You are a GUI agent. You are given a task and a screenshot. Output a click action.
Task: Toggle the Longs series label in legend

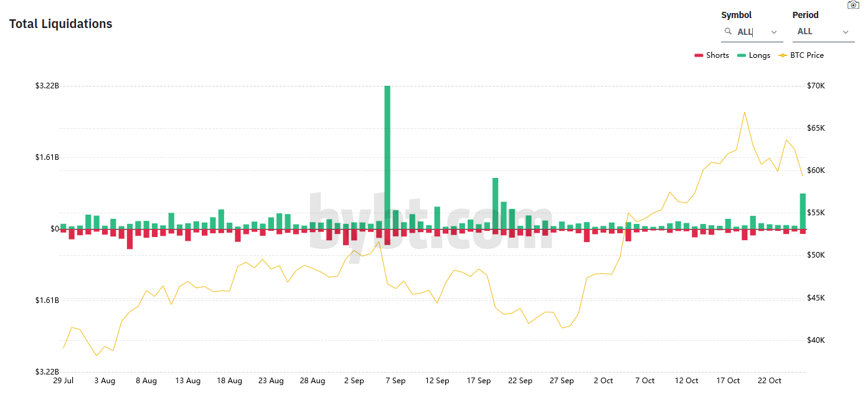click(760, 55)
